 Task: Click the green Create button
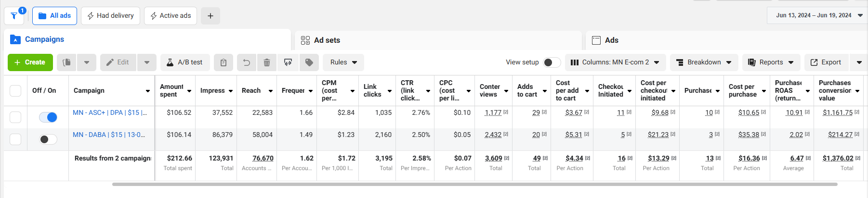30,62
